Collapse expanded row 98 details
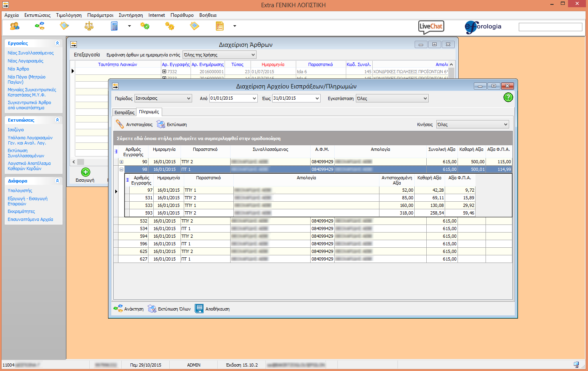Viewport: 588px width, 371px height. pyautogui.click(x=121, y=169)
